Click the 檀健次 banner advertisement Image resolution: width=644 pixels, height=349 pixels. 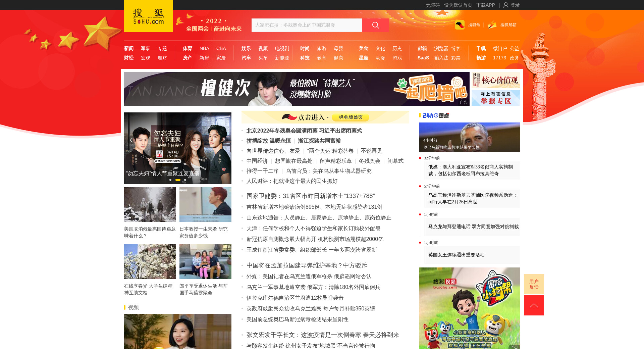pos(297,89)
